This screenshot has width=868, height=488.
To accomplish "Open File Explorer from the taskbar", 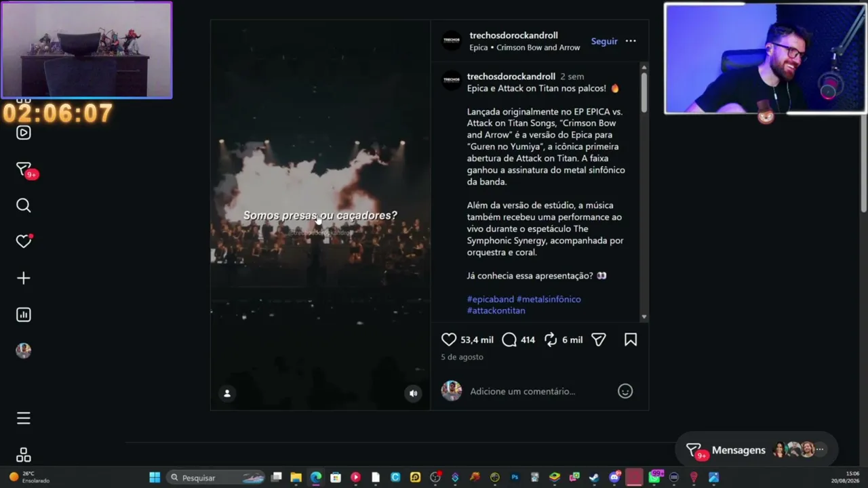I will click(x=296, y=477).
